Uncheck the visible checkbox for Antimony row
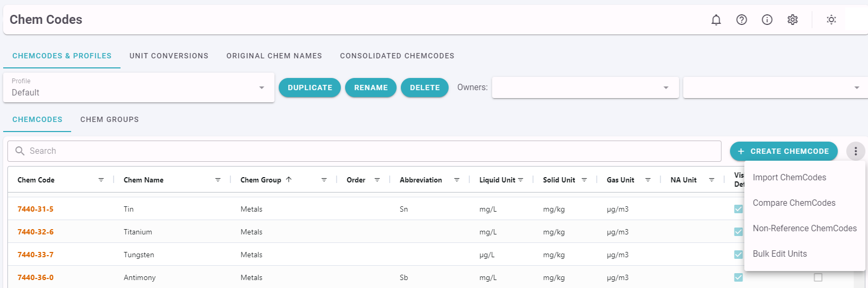This screenshot has width=868, height=288. (x=738, y=277)
